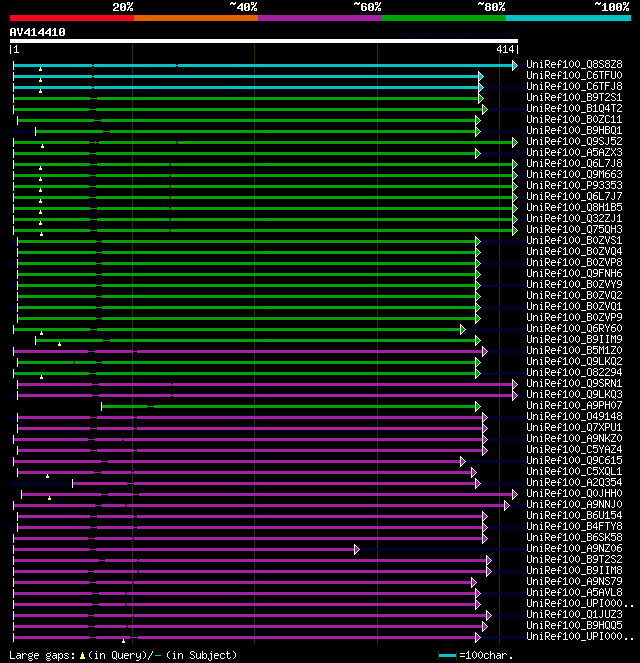Click the purple arrowhead ending the B5M1Z0 alignment
This screenshot has height=663, width=640.
[x=484, y=351]
